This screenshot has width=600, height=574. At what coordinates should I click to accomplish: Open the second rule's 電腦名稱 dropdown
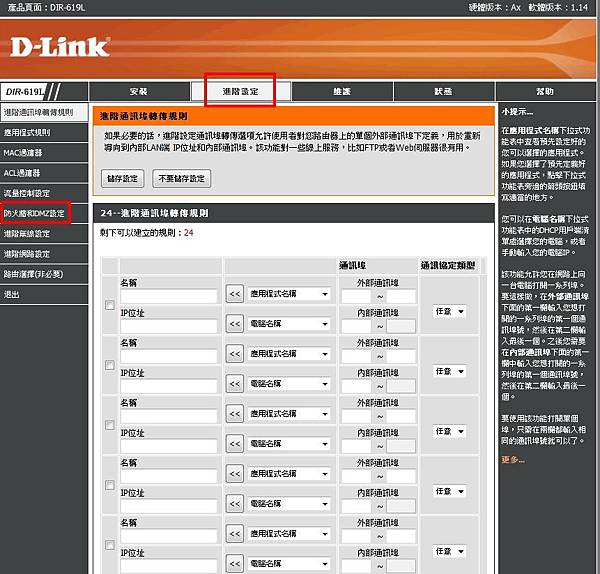(289, 383)
